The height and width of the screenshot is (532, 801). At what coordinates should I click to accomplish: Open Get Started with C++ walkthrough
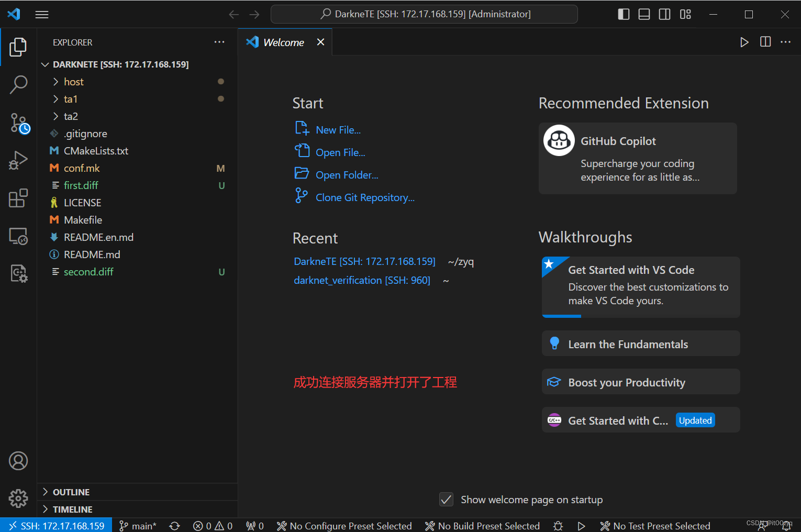(x=641, y=420)
